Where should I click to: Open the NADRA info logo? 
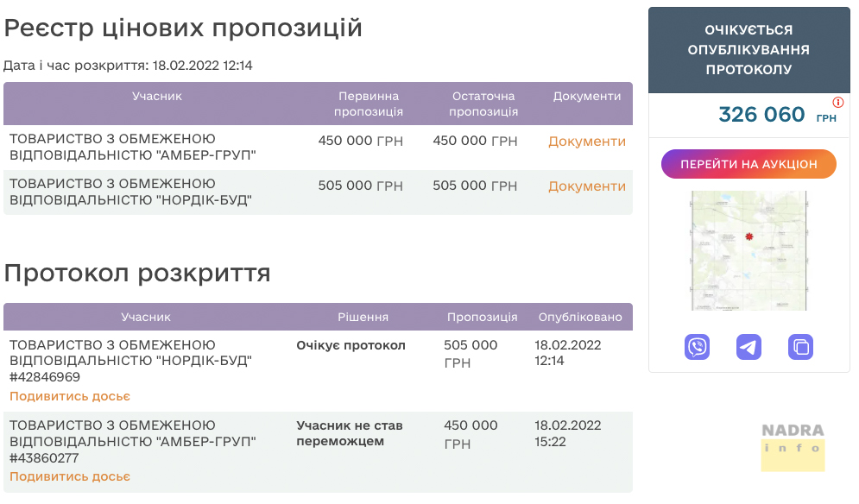click(x=793, y=446)
